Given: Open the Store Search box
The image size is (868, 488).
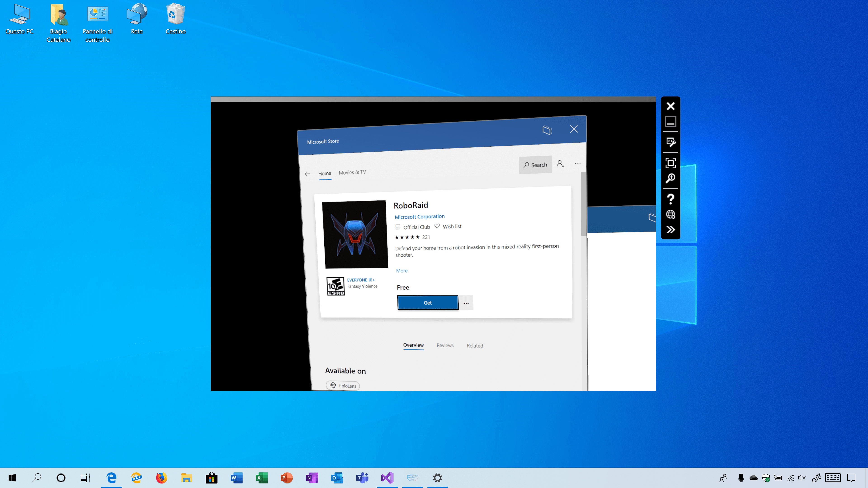Looking at the screenshot, I should (x=535, y=165).
